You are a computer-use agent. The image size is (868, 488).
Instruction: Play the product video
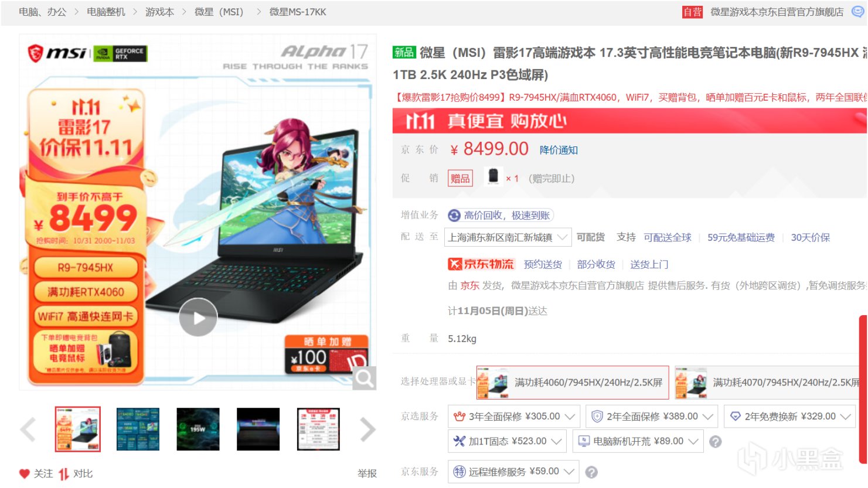point(198,318)
